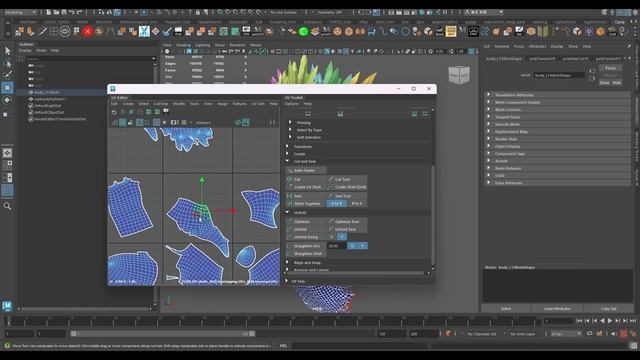Open the Modify menu in UV Editor
Viewport: 640px width, 360px height.
tap(179, 104)
